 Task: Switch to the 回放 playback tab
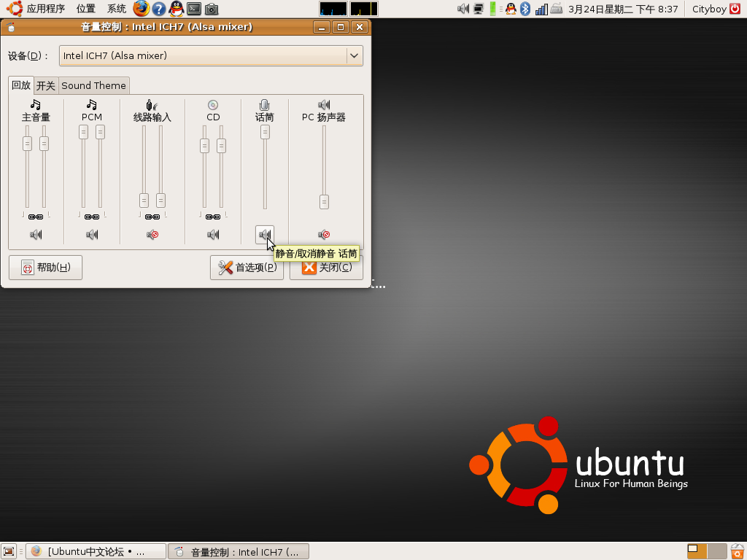coord(21,85)
